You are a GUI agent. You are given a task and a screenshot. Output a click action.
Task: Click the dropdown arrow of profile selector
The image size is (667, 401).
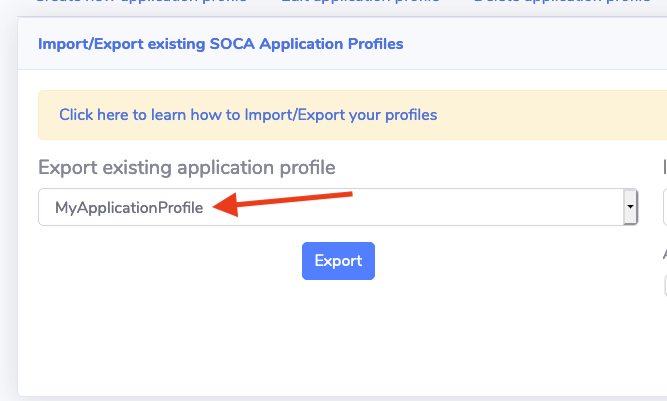click(x=630, y=207)
